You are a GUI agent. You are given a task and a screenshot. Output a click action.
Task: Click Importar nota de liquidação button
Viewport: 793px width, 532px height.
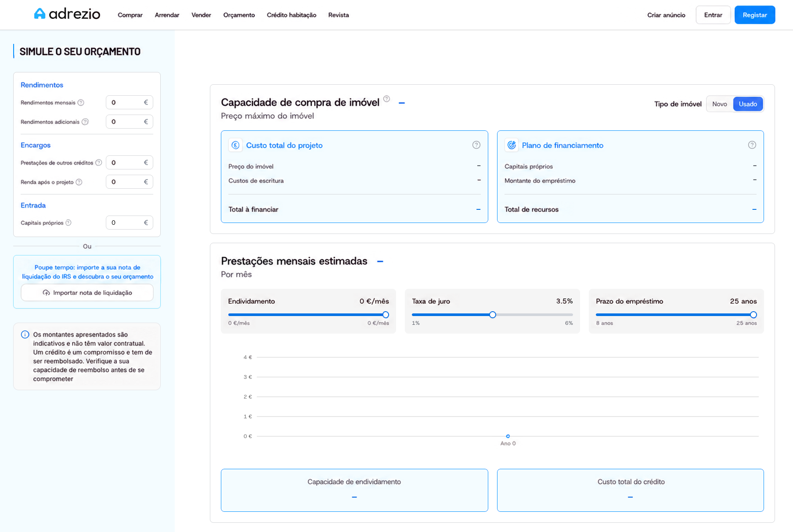point(87,293)
